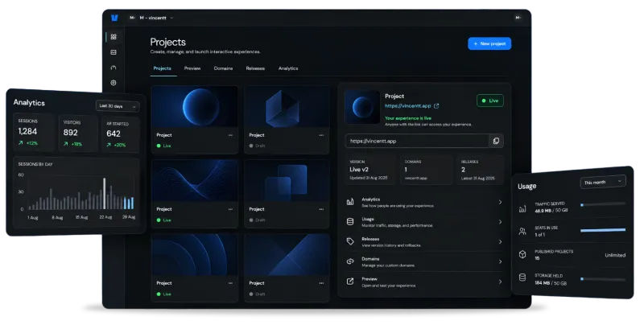
Task: Click the New project button
Action: (x=489, y=43)
